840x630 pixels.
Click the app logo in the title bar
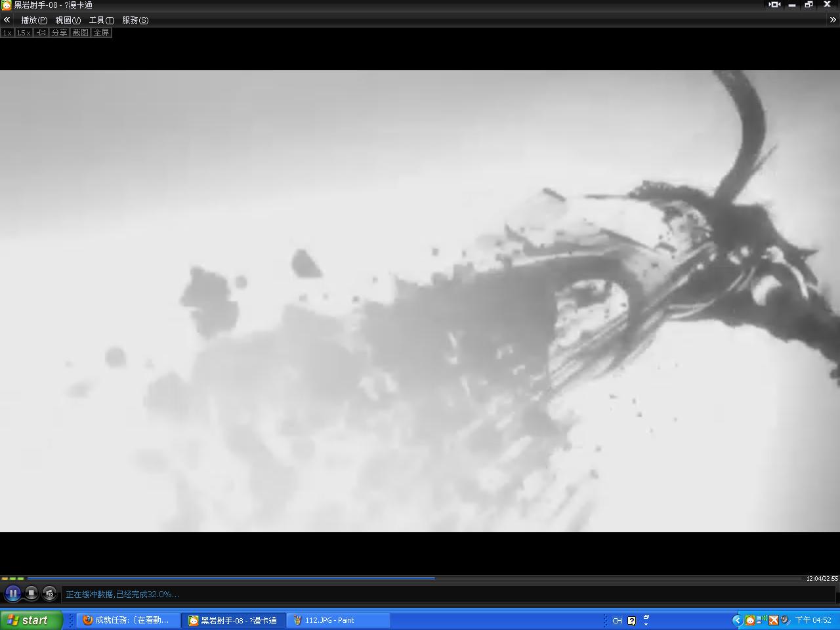6,5
